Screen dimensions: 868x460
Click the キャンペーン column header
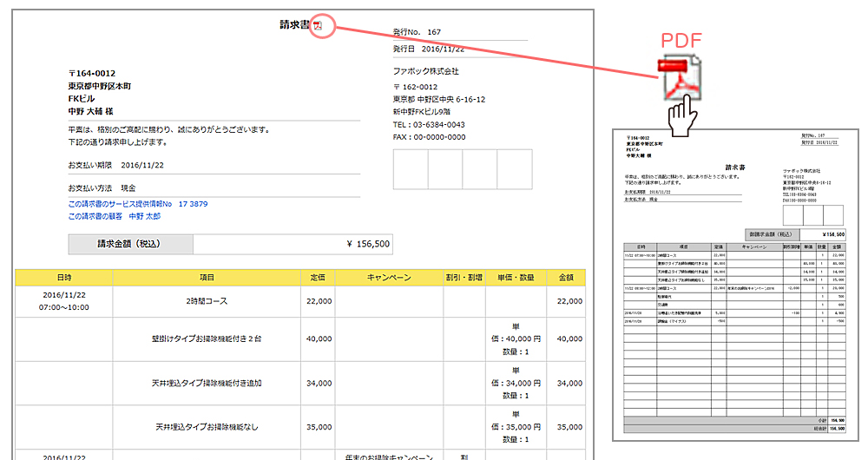pyautogui.click(x=389, y=278)
